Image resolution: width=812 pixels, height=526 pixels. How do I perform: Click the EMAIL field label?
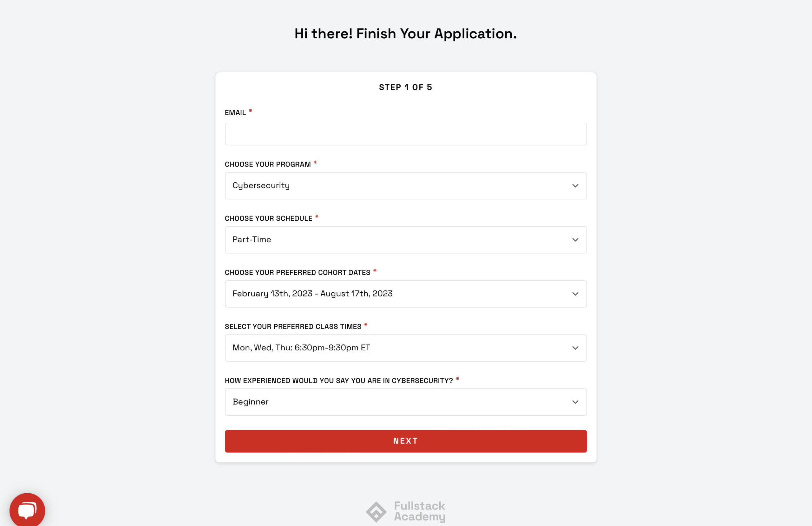(235, 113)
